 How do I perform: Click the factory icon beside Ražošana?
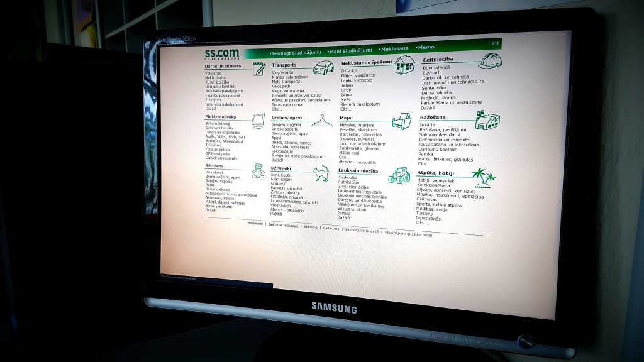[x=487, y=120]
